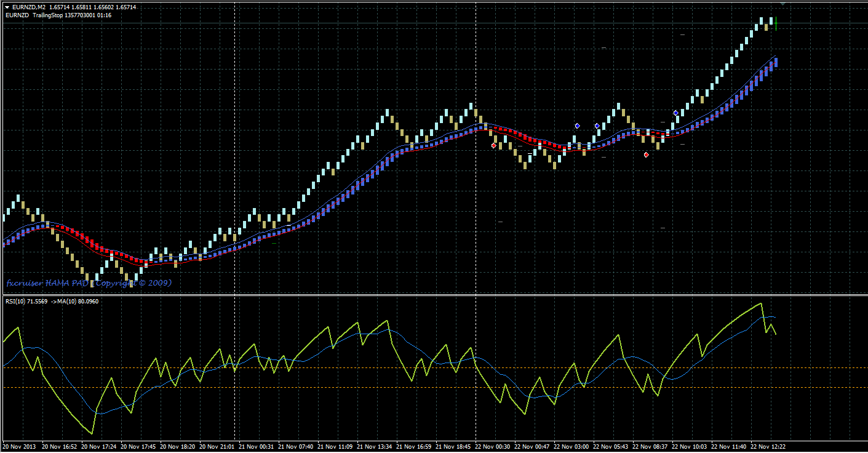The width and height of the screenshot is (868, 453).
Task: Click the 21 Nov 11:09 time label
Action: click(335, 446)
